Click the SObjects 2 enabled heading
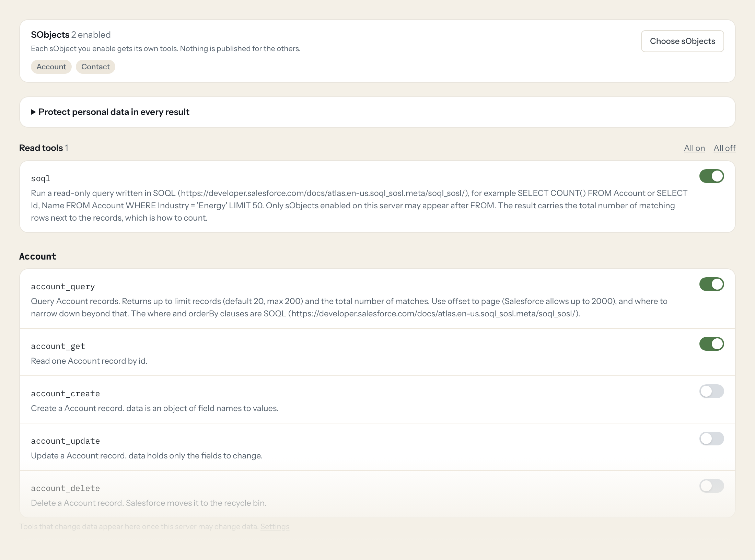Image resolution: width=755 pixels, height=560 pixels. 71,35
